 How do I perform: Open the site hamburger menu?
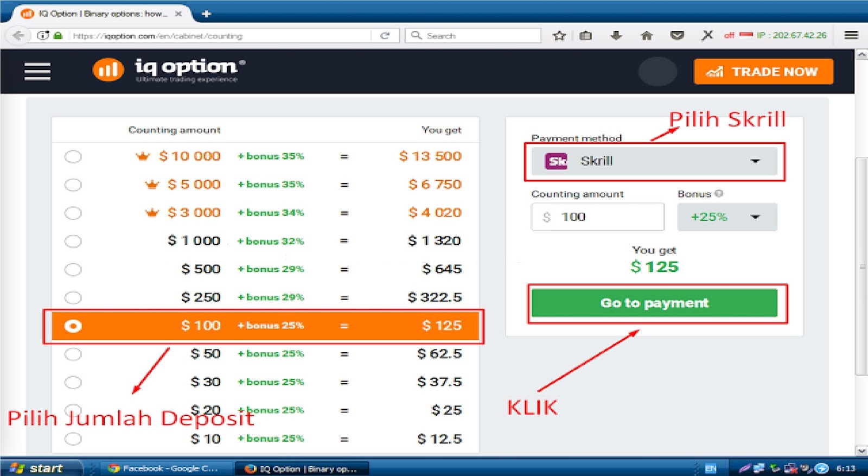pyautogui.click(x=37, y=71)
